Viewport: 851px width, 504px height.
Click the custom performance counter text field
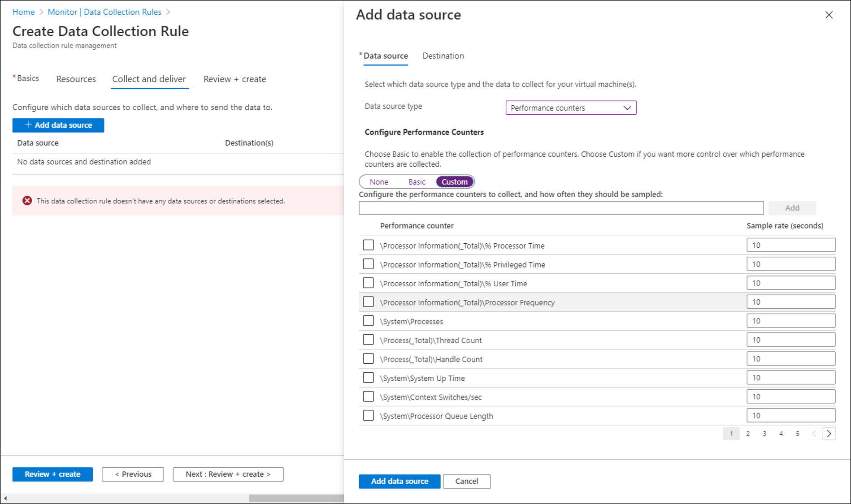[561, 208]
